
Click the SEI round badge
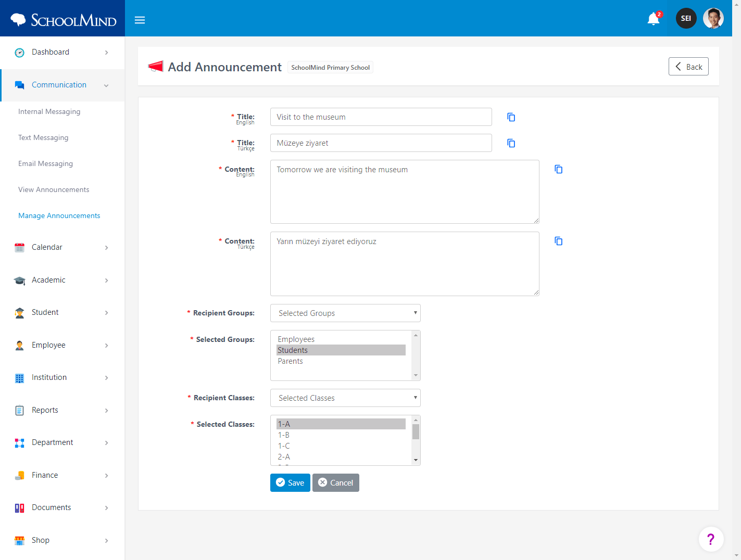click(x=686, y=18)
